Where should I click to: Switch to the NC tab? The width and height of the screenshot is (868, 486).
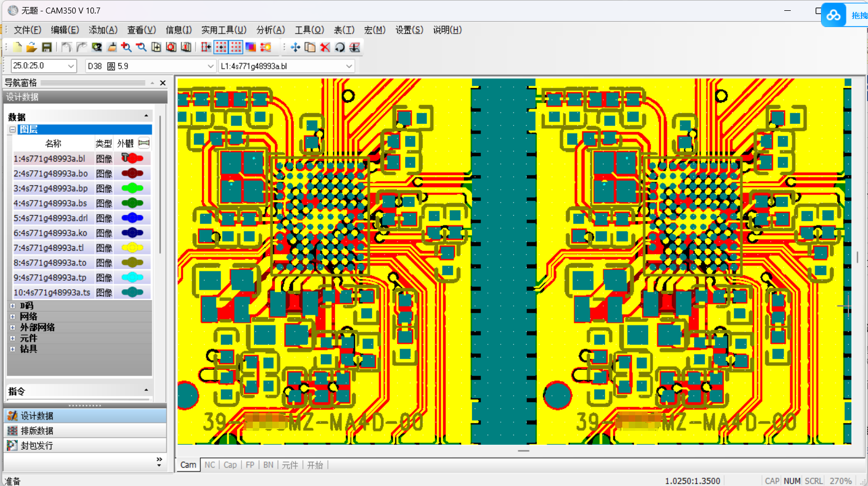point(210,465)
